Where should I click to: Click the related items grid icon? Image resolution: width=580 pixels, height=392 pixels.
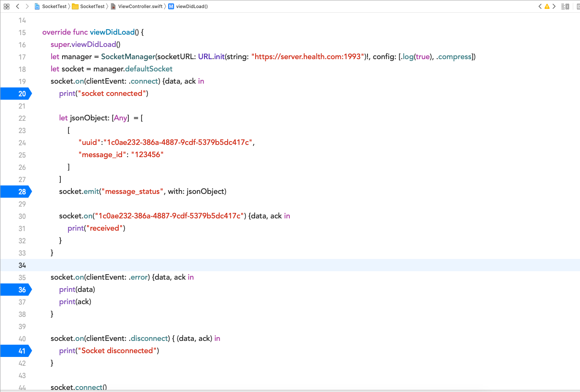tap(6, 6)
